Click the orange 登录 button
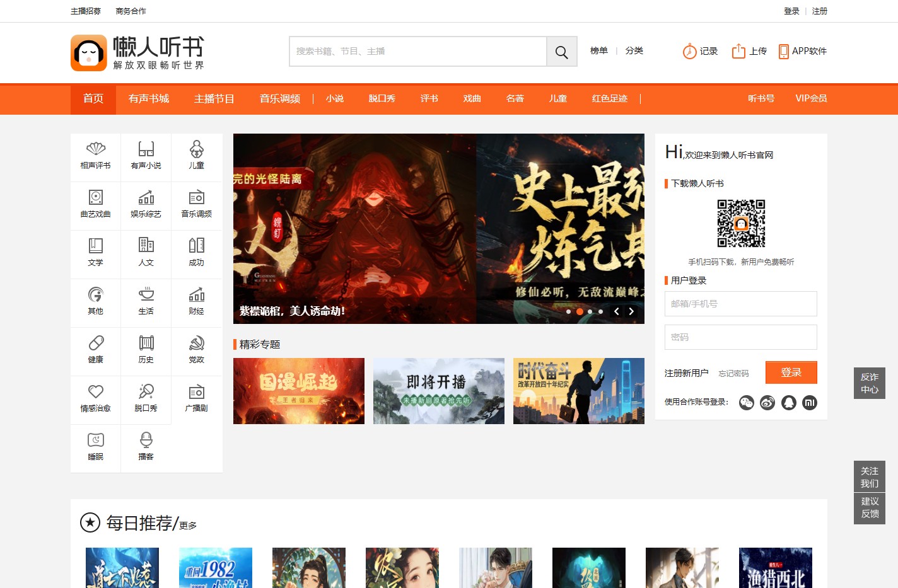Screen dimensions: 898x588 click(791, 372)
